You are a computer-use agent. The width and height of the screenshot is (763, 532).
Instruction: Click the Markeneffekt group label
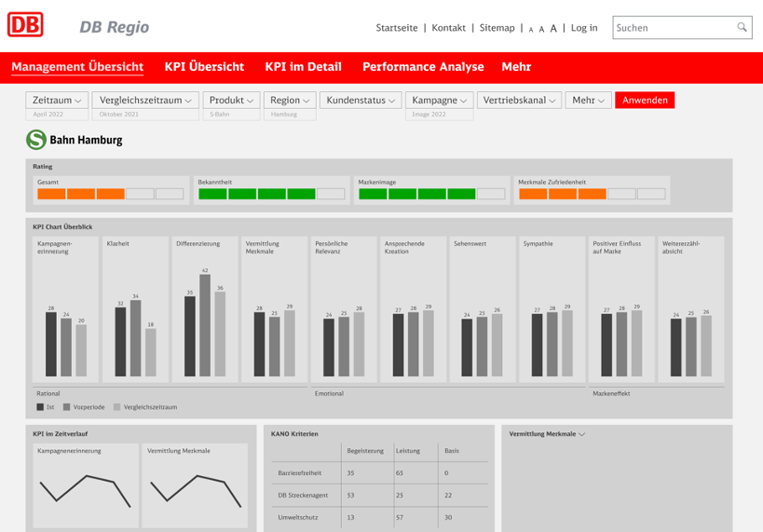click(x=611, y=393)
